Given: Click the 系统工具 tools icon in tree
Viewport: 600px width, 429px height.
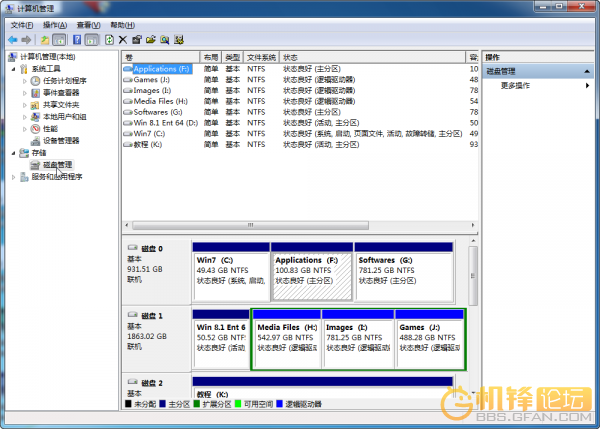Looking at the screenshot, I should pyautogui.click(x=24, y=69).
